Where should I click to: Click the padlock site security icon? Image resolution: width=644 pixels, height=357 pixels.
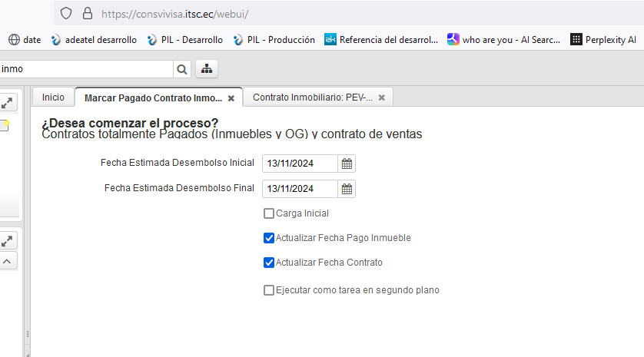pos(87,13)
